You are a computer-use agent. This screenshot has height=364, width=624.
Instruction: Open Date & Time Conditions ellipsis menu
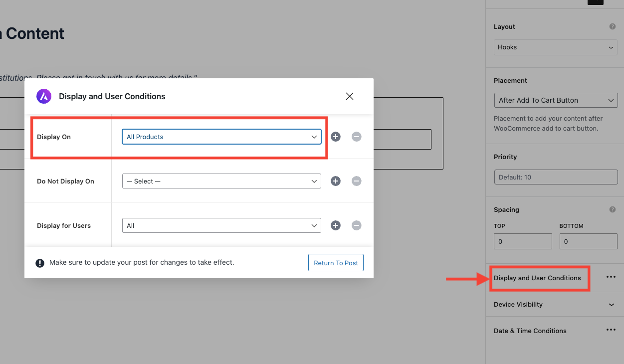611,330
